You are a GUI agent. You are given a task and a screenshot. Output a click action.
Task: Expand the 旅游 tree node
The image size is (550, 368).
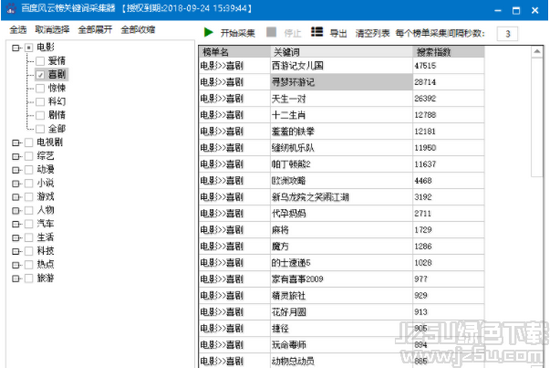15,279
